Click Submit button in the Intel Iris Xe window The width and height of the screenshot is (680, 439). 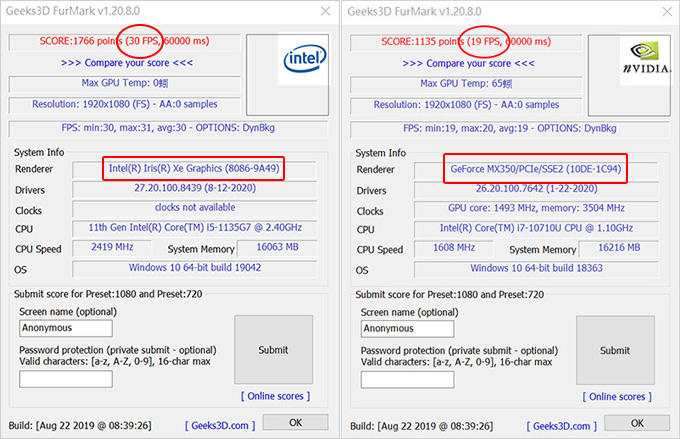[274, 350]
